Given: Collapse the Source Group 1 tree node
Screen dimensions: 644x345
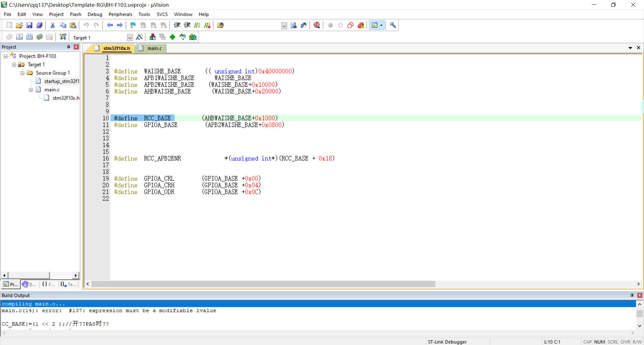Looking at the screenshot, I should point(22,73).
